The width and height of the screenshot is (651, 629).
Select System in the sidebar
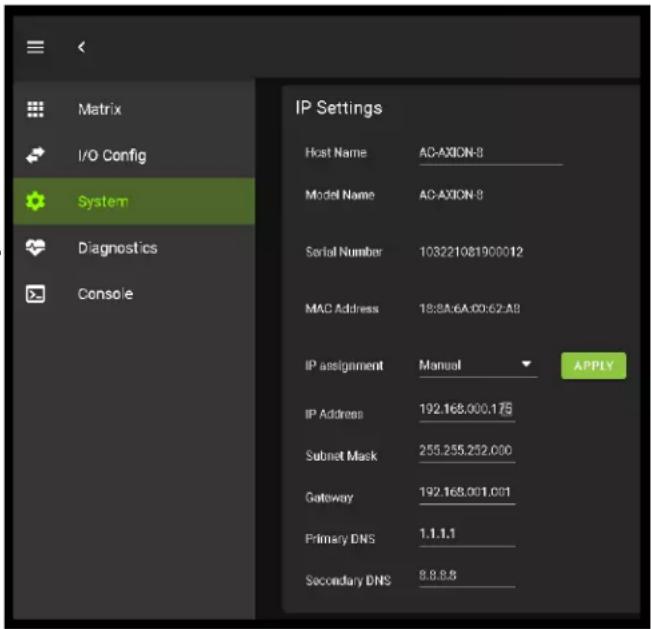(x=134, y=201)
